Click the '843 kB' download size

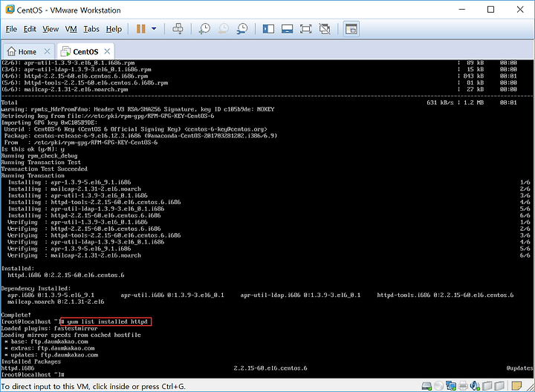473,76
